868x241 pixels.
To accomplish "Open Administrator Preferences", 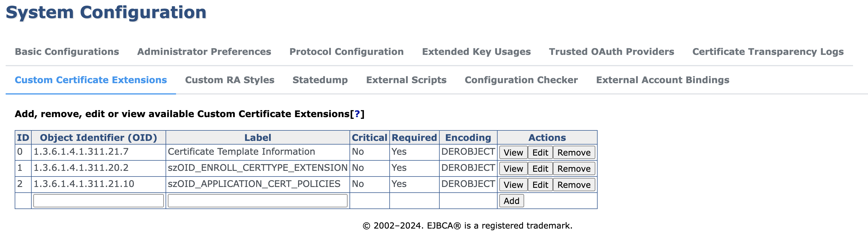I will pos(204,52).
